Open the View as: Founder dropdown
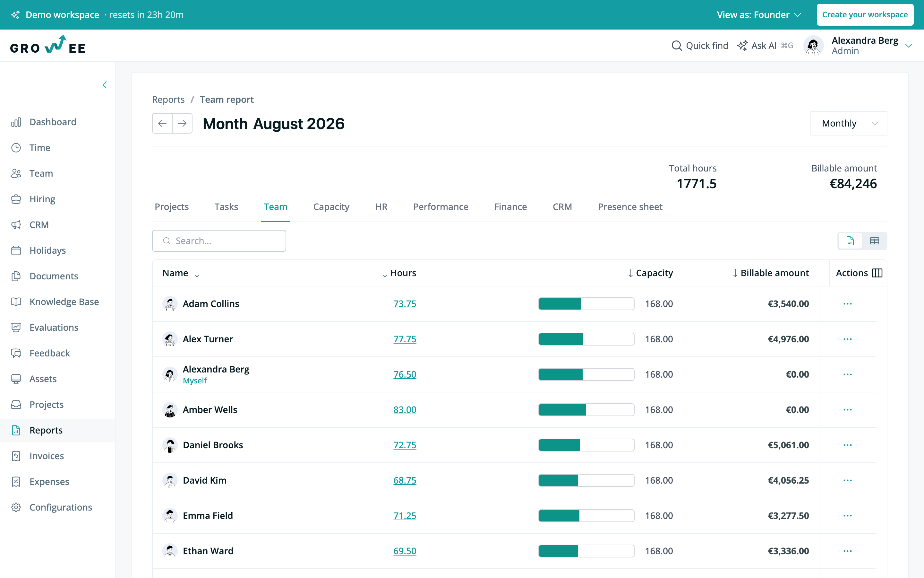 click(759, 14)
